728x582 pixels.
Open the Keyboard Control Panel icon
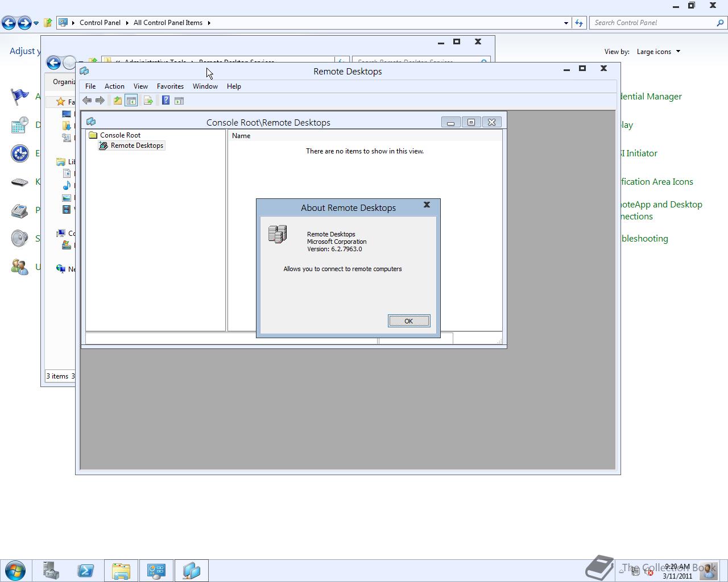coord(19,182)
